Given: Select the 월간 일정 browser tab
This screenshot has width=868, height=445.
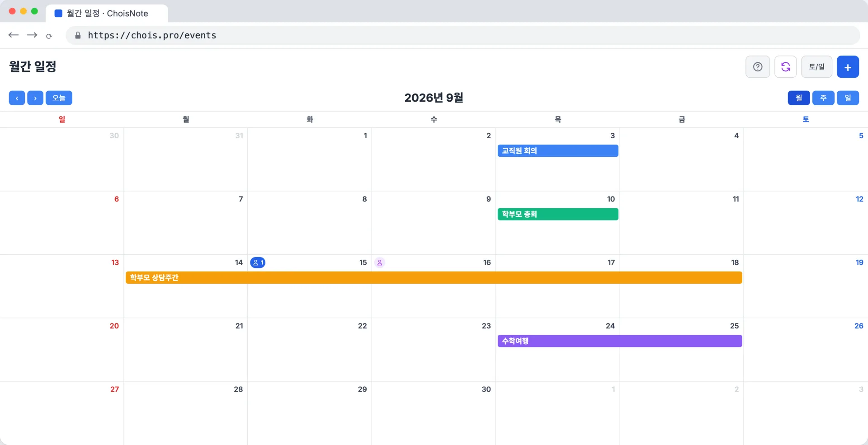Looking at the screenshot, I should click(107, 14).
